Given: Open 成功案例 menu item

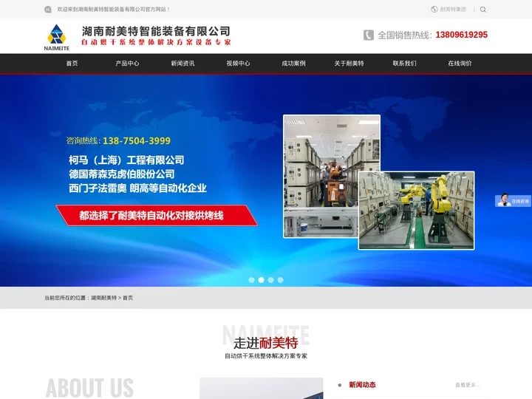Looking at the screenshot, I should pos(293,64).
